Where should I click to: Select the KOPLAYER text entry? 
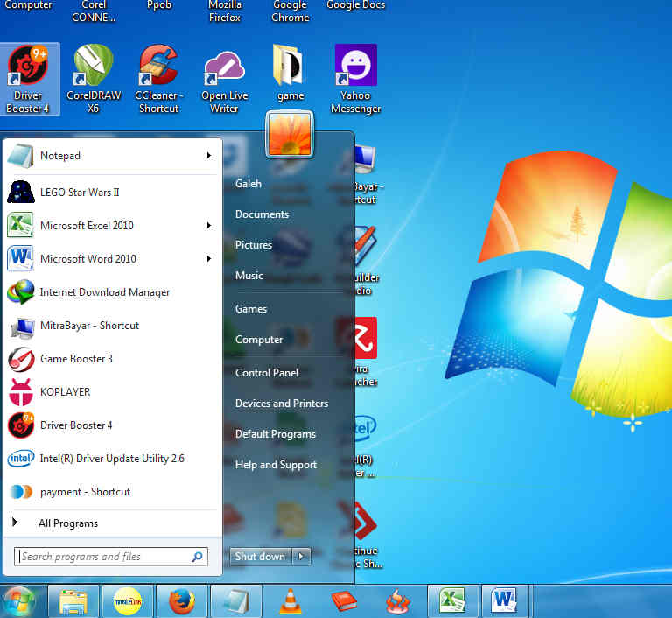pyautogui.click(x=65, y=392)
